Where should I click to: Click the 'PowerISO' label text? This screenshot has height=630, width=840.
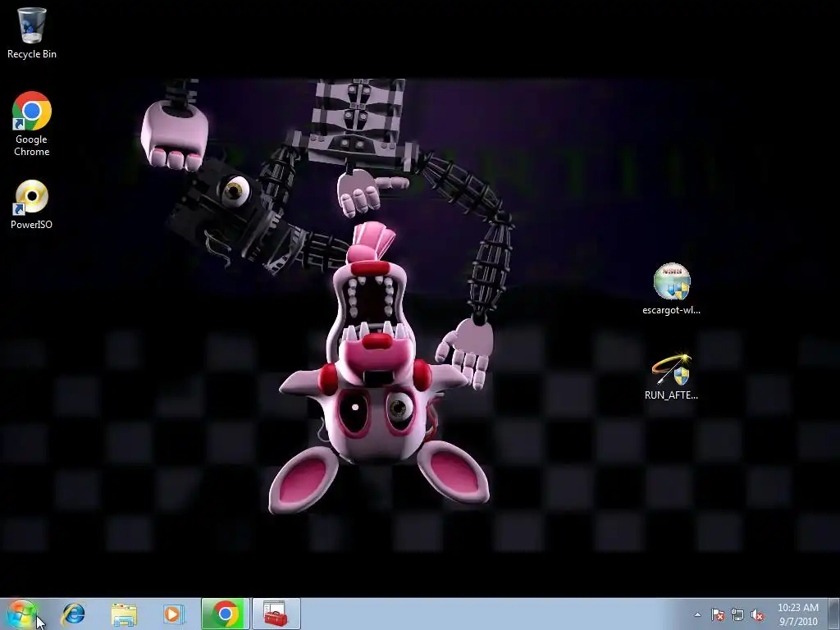(32, 225)
